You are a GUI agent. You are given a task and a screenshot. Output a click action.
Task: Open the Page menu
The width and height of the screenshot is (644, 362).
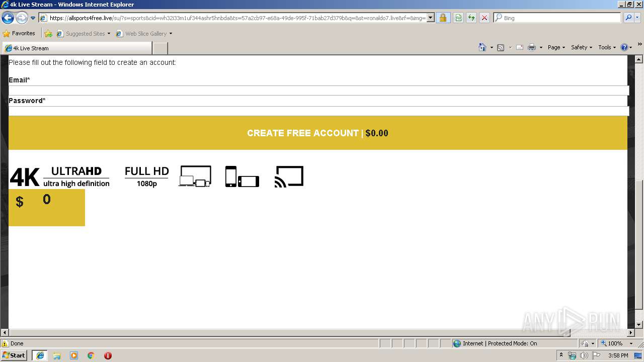tap(556, 47)
